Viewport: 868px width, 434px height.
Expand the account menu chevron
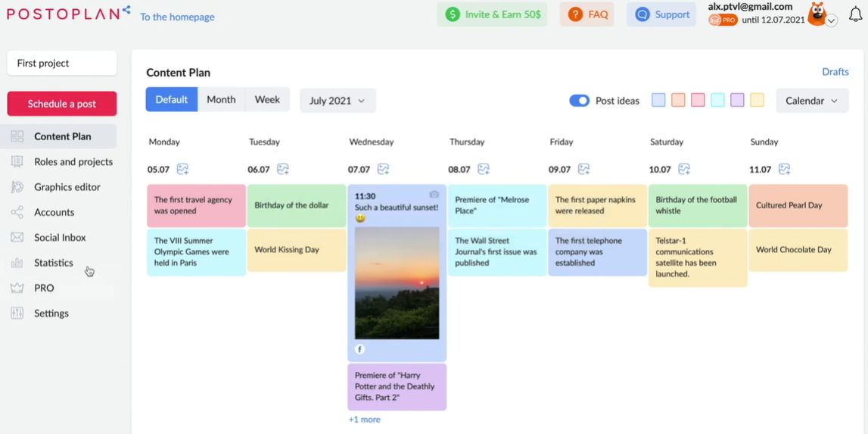coord(831,20)
